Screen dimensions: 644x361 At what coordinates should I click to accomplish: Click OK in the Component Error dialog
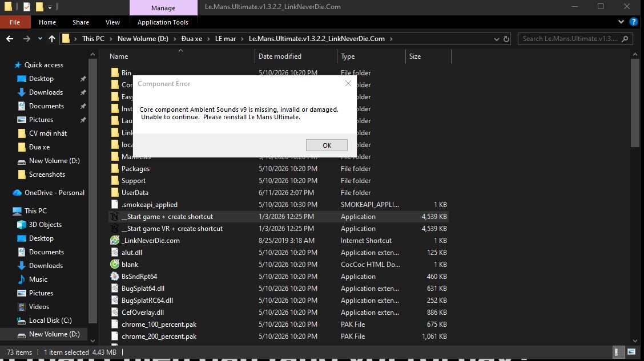327,145
